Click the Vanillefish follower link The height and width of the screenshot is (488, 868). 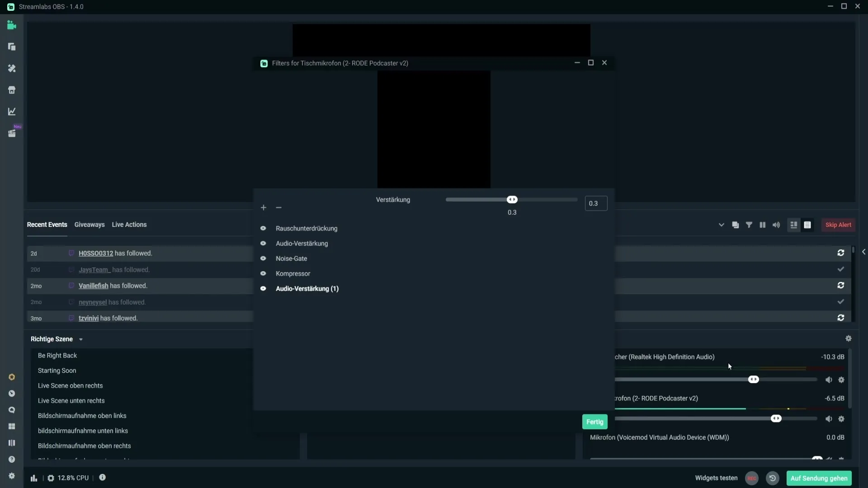click(93, 286)
